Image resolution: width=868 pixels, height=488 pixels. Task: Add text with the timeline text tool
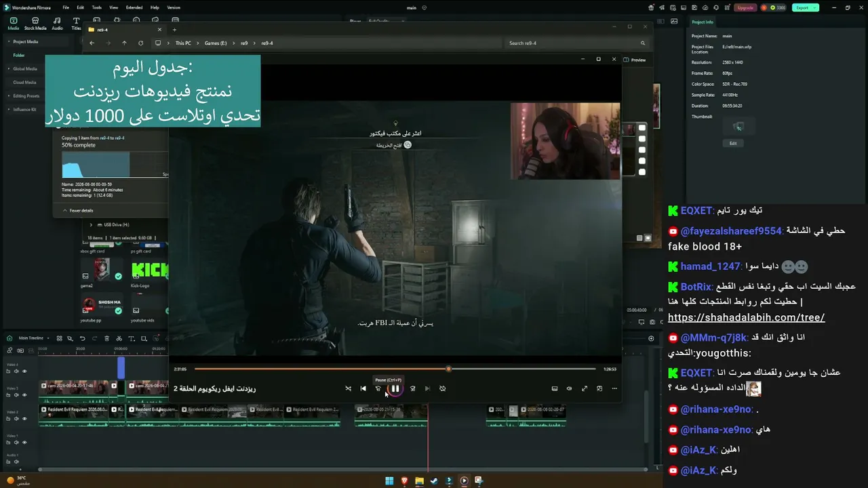click(x=132, y=338)
